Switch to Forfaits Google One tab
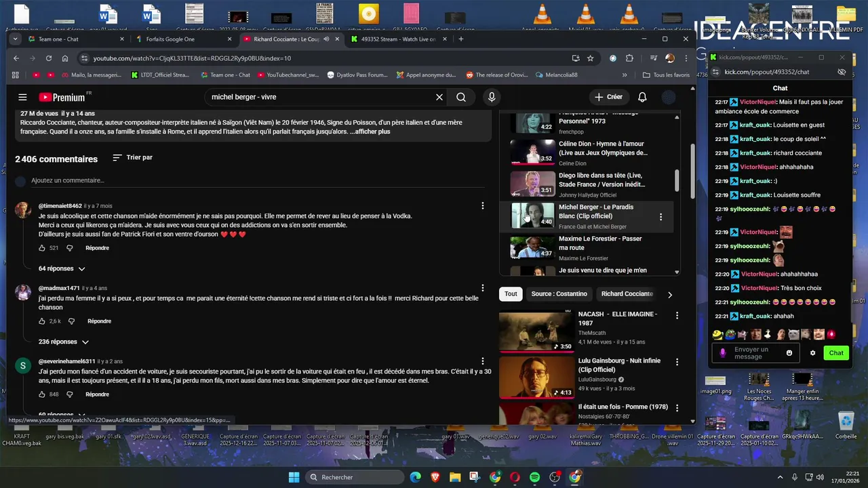868x488 pixels. coord(183,39)
